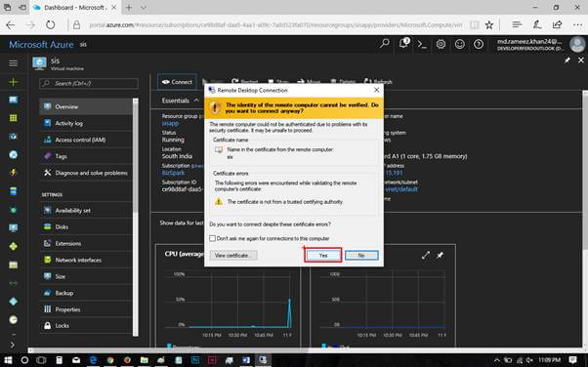Open Cortana search circle

24,360
